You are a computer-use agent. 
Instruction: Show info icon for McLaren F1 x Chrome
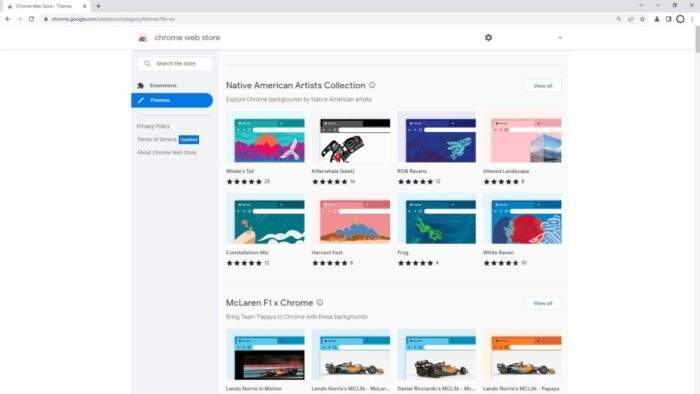point(320,303)
